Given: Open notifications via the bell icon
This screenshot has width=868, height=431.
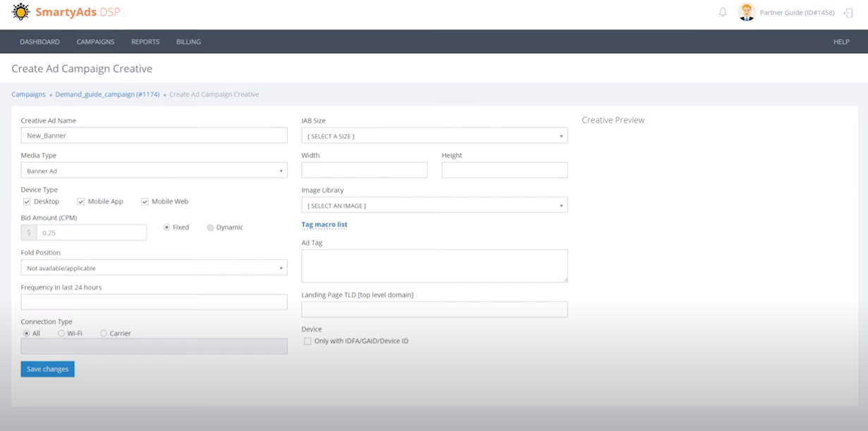Looking at the screenshot, I should tap(722, 12).
